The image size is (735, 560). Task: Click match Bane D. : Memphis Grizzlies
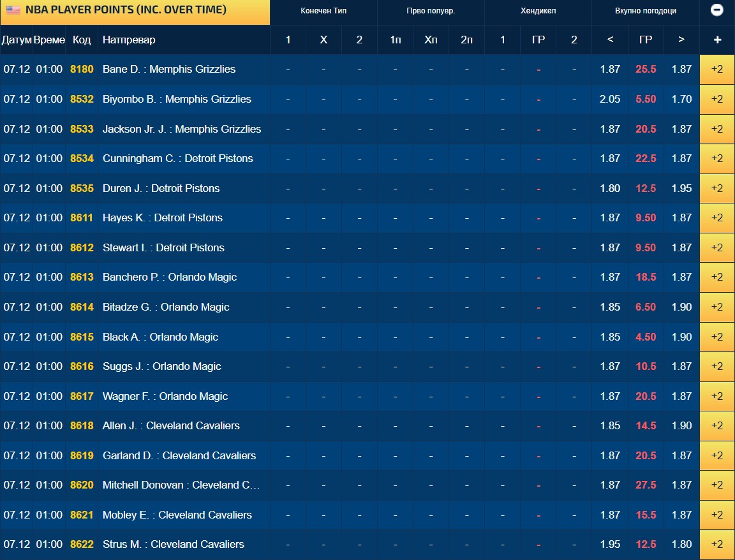click(x=169, y=70)
